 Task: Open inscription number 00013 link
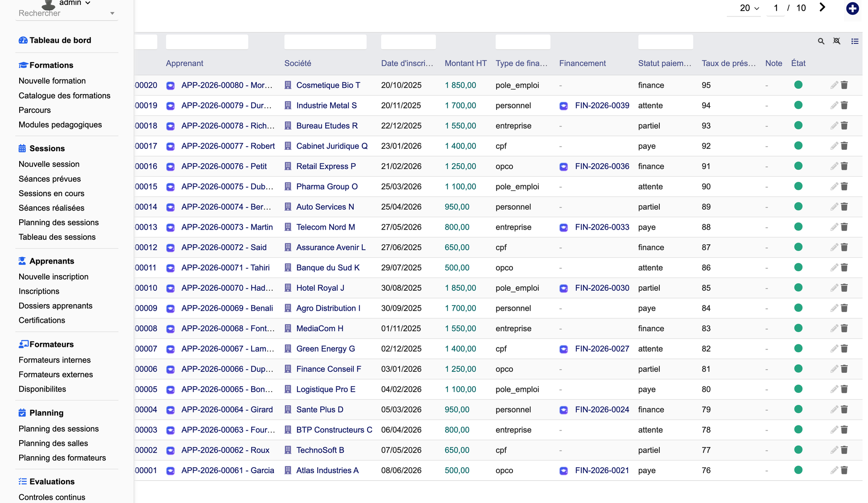click(146, 227)
